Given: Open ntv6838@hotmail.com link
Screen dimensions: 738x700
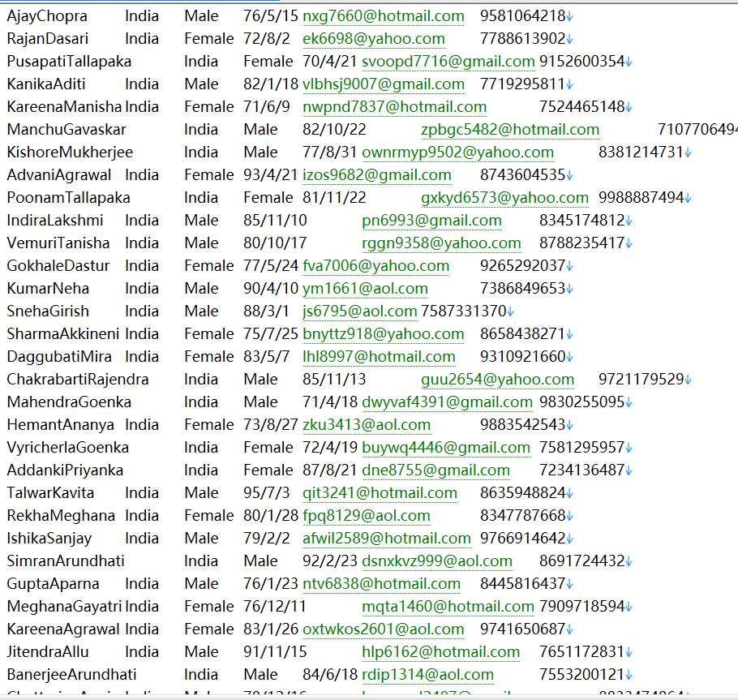Looking at the screenshot, I should 381,583.
